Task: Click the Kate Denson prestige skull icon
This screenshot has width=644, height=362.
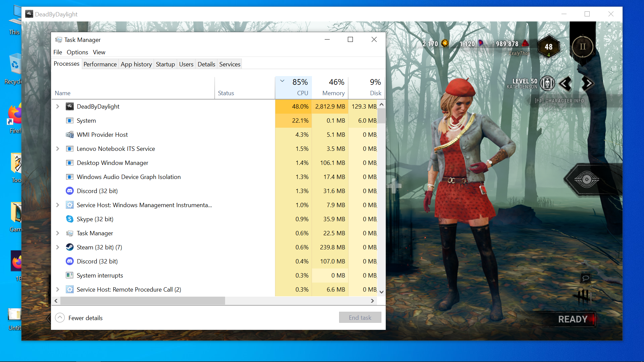Action: coord(547,83)
